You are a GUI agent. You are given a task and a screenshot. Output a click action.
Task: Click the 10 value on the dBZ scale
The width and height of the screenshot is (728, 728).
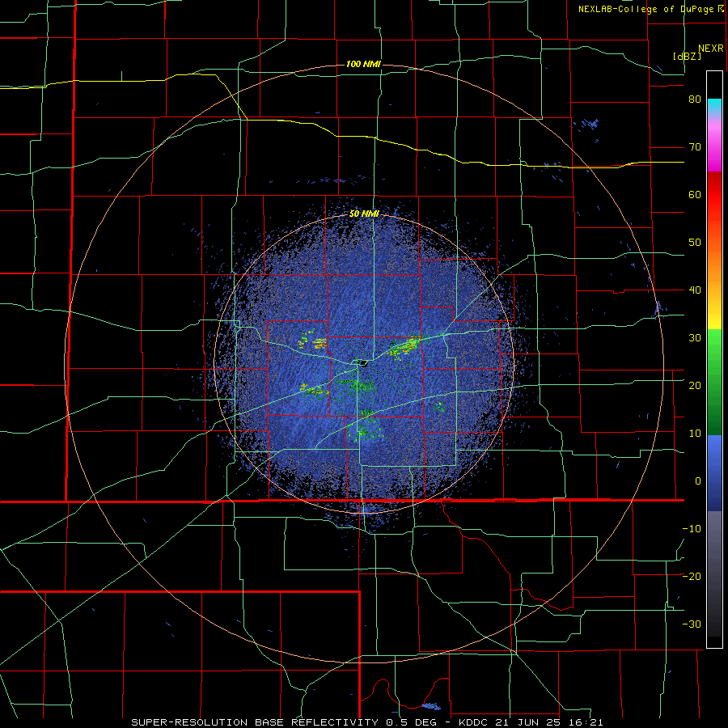695,434
